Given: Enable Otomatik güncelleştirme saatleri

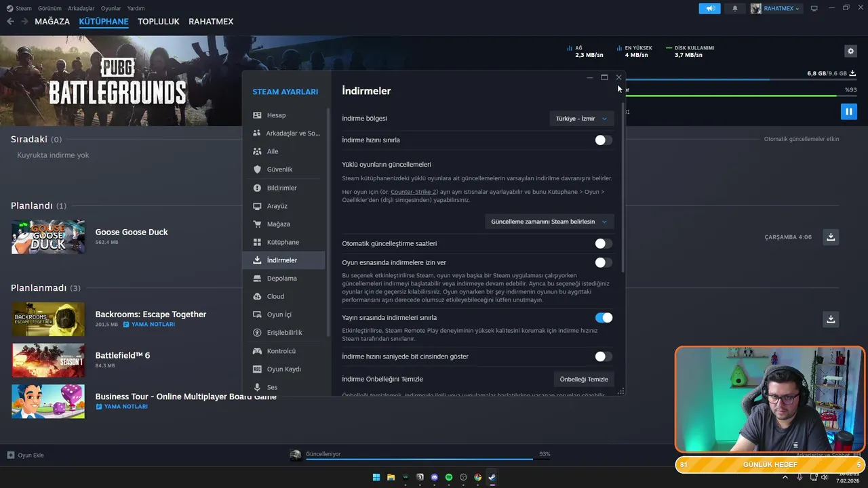Looking at the screenshot, I should pyautogui.click(x=604, y=243).
